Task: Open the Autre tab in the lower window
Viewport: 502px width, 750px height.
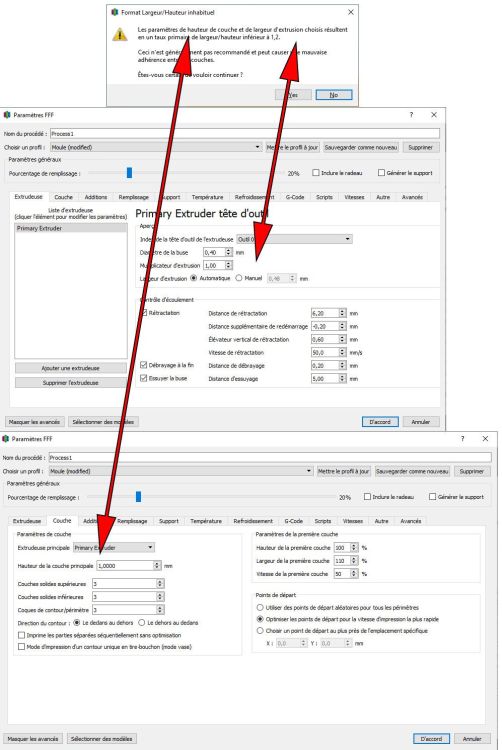Action: pos(382,521)
